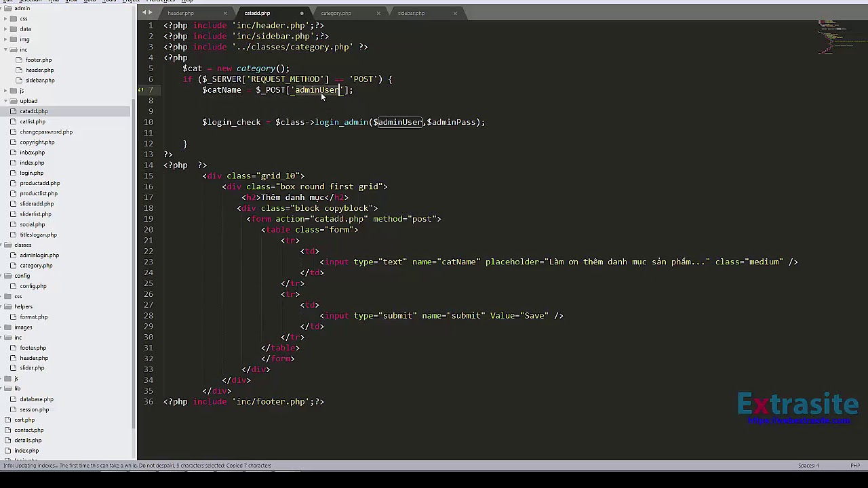Click the catName placeholder text in code
This screenshot has width=868, height=488.
click(x=627, y=262)
